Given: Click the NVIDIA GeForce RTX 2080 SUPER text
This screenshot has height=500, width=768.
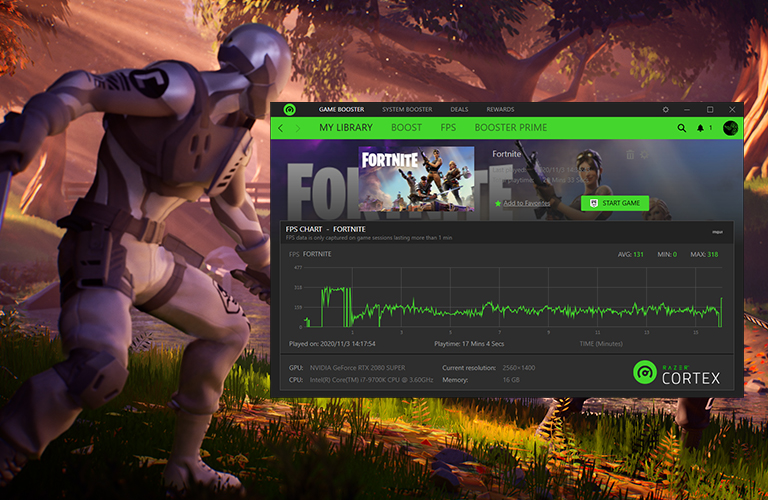Looking at the screenshot, I should click(x=358, y=368).
